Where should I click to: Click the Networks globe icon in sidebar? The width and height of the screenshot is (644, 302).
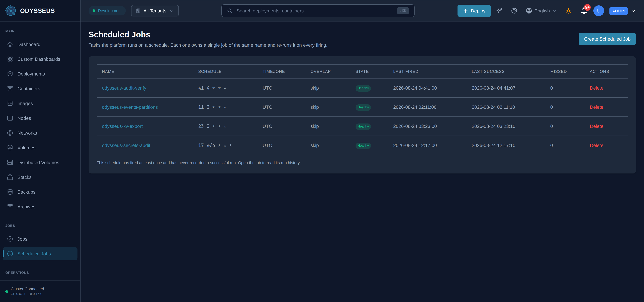(10, 133)
